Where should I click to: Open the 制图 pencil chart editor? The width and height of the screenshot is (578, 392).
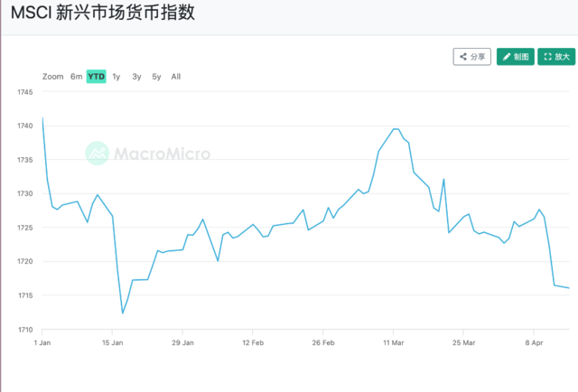(x=516, y=56)
